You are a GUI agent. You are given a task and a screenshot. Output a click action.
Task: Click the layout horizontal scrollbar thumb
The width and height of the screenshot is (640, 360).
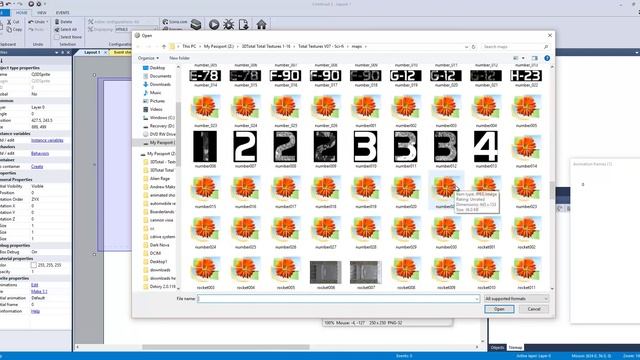226,347
